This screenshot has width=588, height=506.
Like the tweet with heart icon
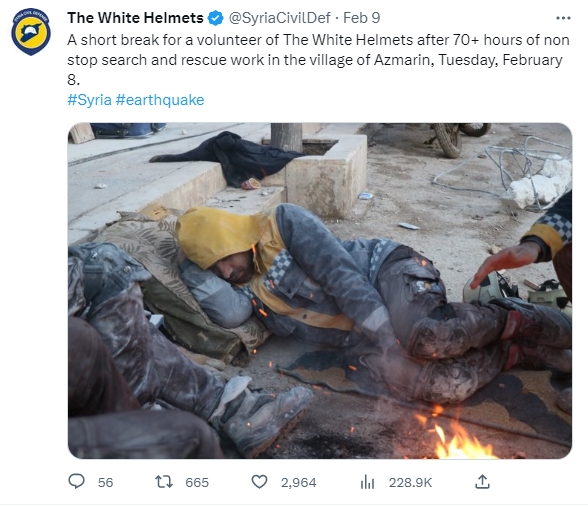[259, 482]
